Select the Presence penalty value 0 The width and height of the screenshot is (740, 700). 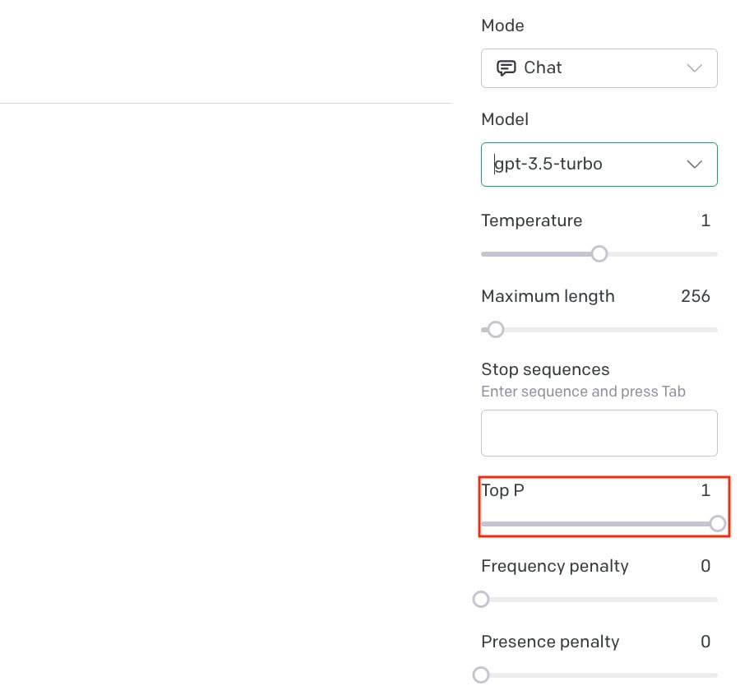click(705, 642)
